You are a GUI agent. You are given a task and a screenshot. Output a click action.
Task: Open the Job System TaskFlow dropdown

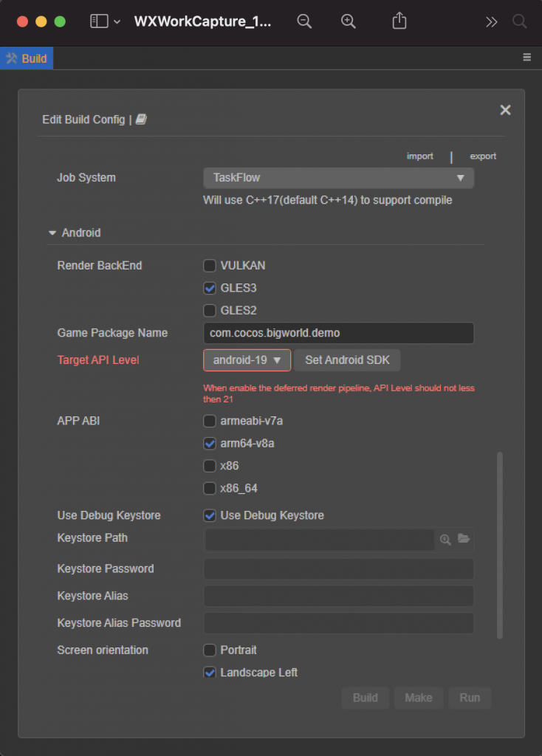pyautogui.click(x=338, y=177)
